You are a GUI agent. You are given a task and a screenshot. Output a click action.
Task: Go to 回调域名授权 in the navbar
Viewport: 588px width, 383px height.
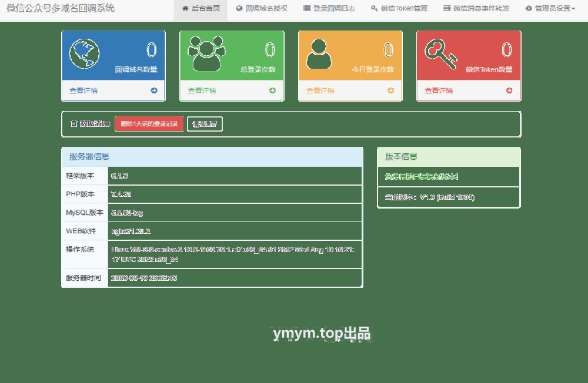pyautogui.click(x=262, y=9)
